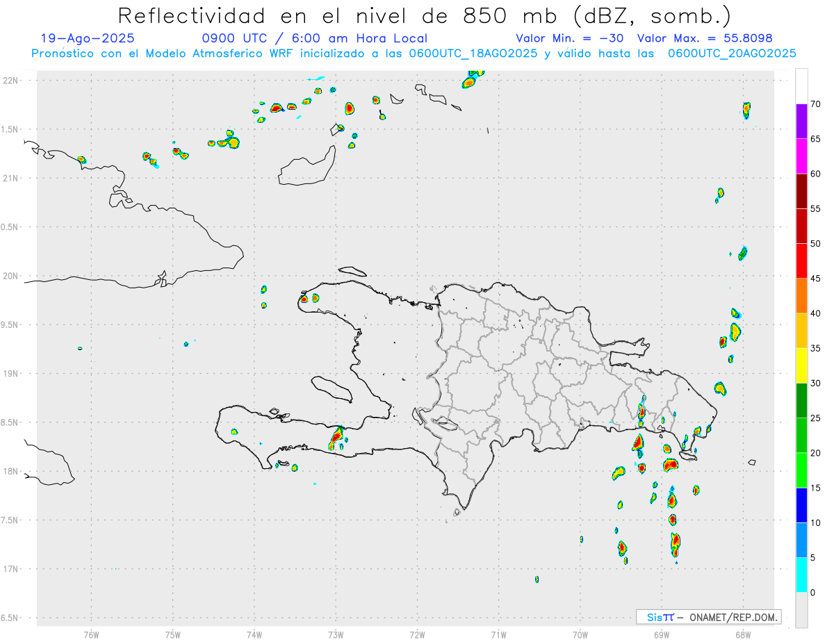
Task: Pick the magenta 60–65 dBZ color band
Action: [801, 156]
